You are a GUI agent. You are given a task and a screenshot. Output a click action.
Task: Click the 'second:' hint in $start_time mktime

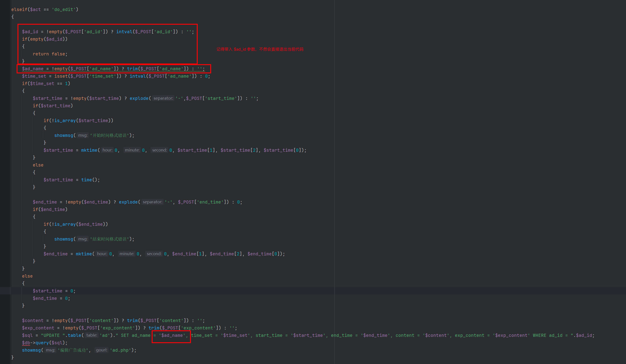pos(160,150)
